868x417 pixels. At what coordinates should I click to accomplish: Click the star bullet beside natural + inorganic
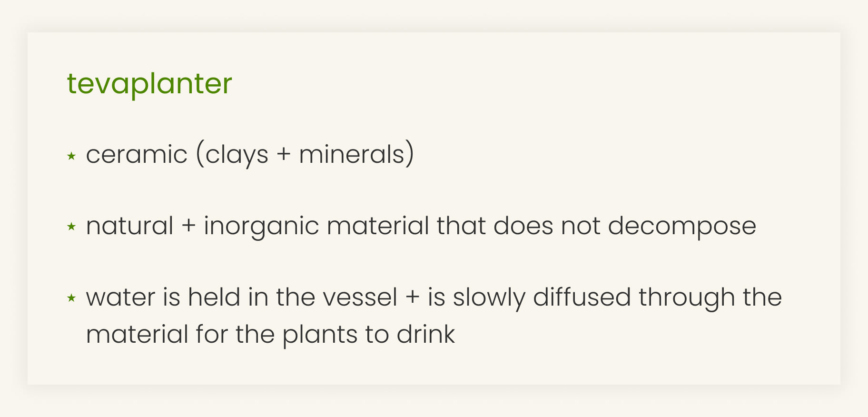click(71, 227)
